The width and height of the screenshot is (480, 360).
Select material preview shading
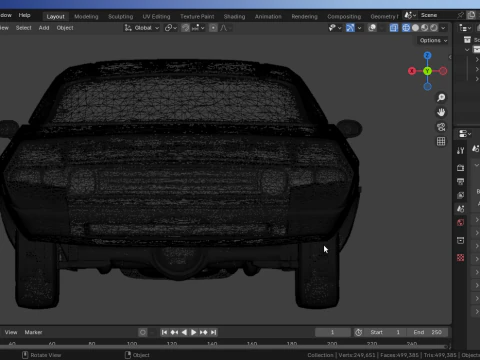(x=424, y=28)
